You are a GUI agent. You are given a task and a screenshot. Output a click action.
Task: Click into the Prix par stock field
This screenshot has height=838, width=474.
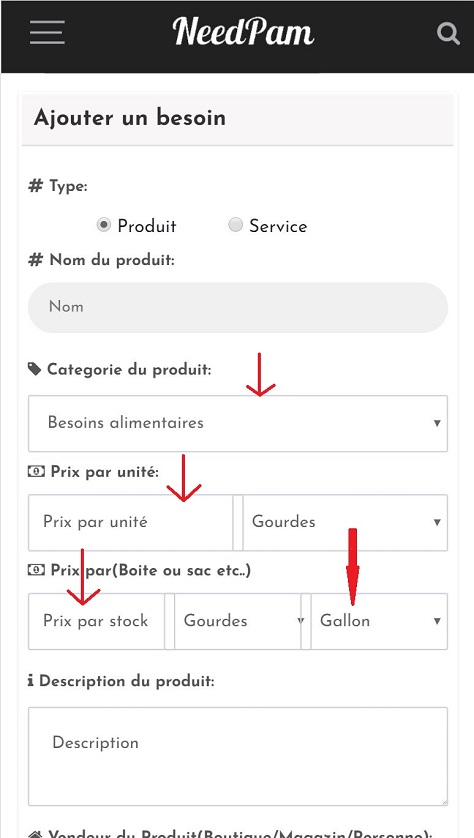click(96, 621)
